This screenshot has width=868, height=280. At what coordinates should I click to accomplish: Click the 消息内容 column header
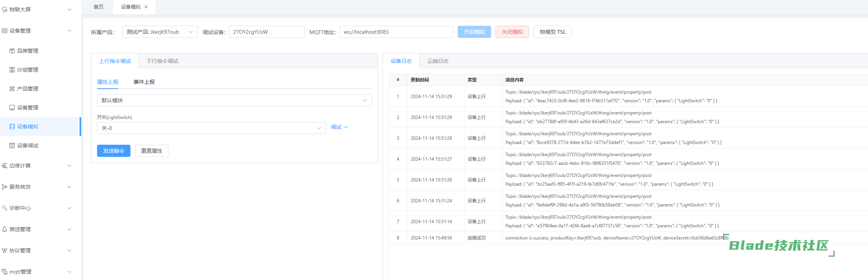point(515,80)
